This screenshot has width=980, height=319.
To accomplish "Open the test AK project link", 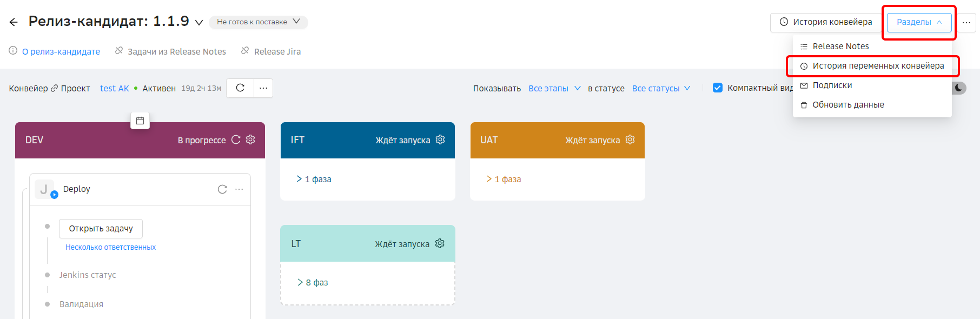I will pyautogui.click(x=114, y=88).
